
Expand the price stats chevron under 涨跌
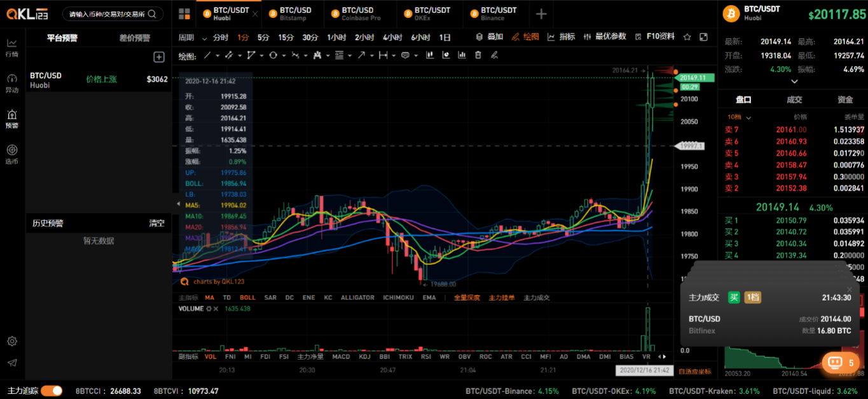[794, 81]
